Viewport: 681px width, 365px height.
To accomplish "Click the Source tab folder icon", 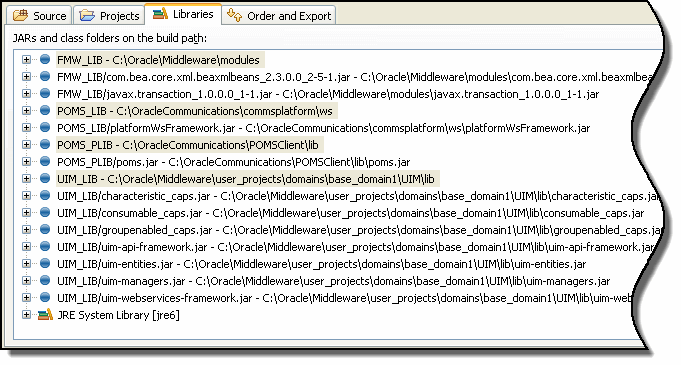I will pos(20,16).
